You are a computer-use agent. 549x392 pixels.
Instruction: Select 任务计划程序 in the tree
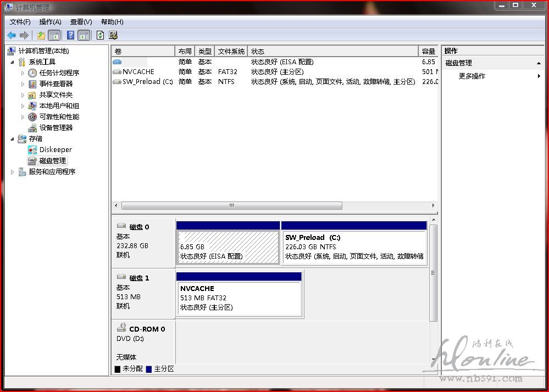[x=59, y=72]
